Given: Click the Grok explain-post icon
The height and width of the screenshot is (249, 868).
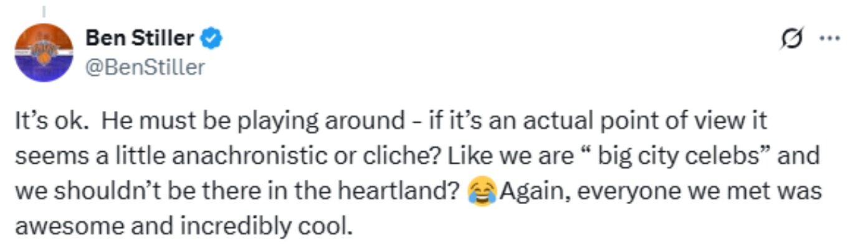Looking at the screenshot, I should 792,38.
